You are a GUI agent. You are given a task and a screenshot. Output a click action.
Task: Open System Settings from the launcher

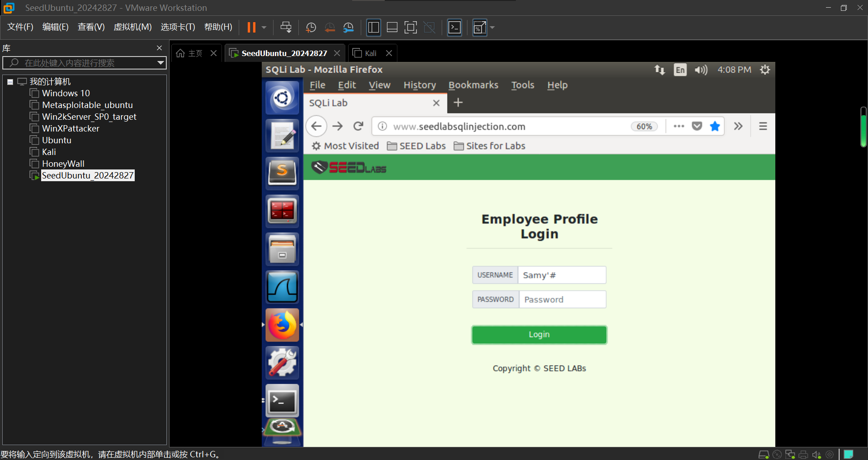point(282,363)
